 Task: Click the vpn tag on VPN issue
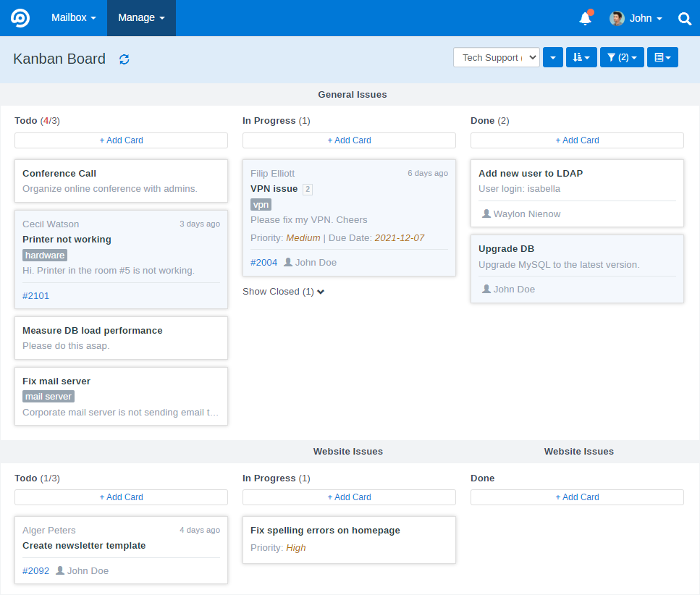pos(261,204)
